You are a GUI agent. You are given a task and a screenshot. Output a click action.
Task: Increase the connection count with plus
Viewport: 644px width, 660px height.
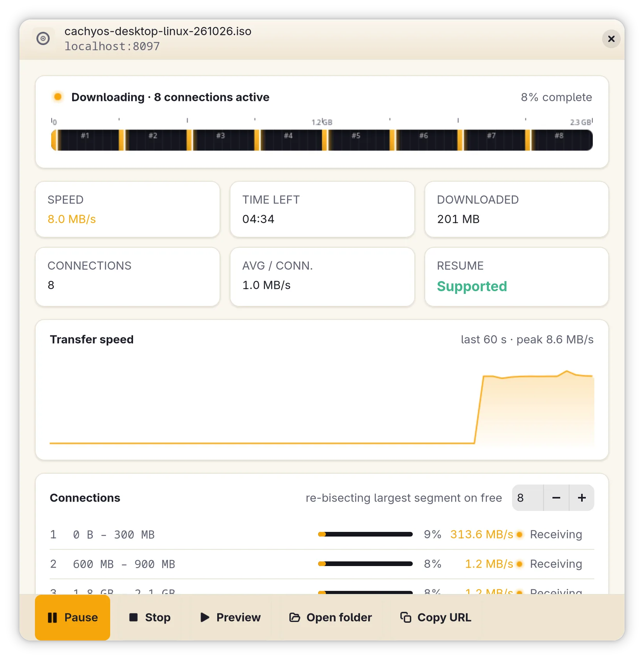click(582, 498)
